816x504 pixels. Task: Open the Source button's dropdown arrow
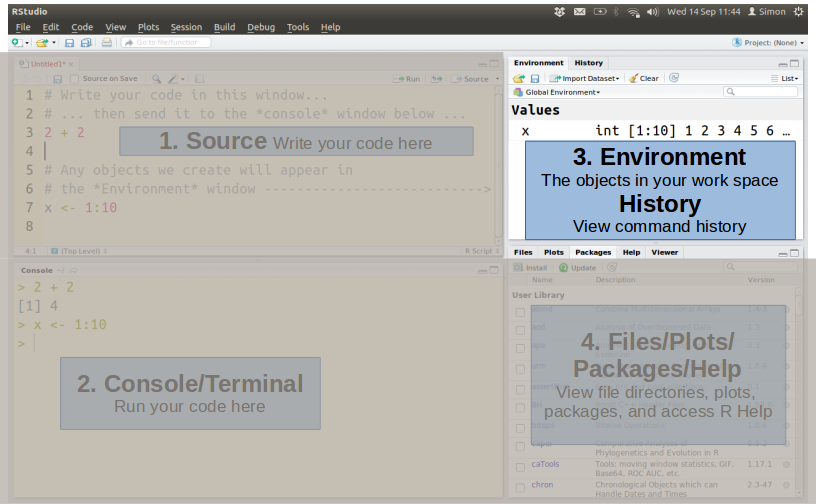tap(497, 79)
